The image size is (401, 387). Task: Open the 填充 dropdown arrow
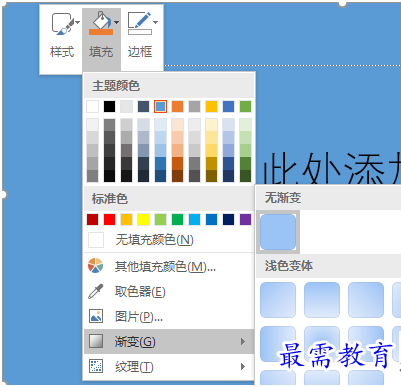(x=116, y=22)
